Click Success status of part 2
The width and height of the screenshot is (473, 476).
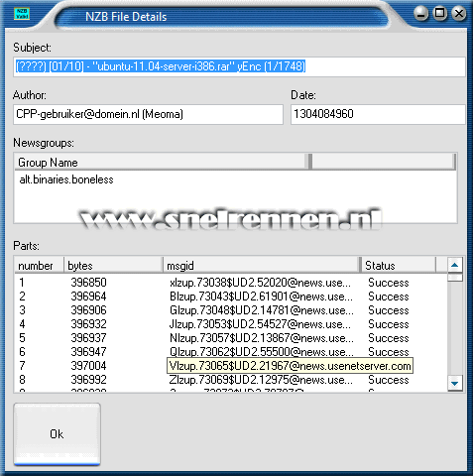pyautogui.click(x=389, y=297)
